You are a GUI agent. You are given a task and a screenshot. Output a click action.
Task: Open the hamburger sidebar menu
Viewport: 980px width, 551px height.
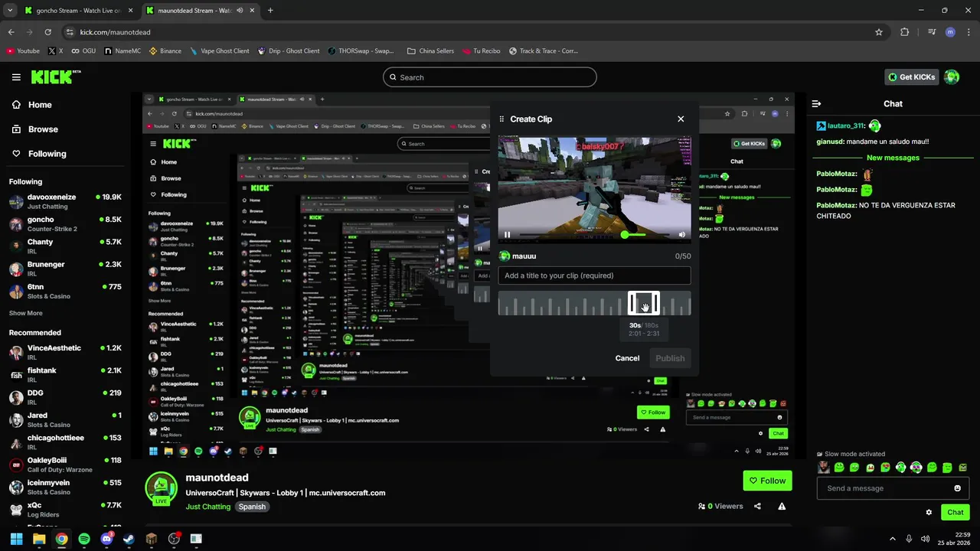[x=16, y=77]
